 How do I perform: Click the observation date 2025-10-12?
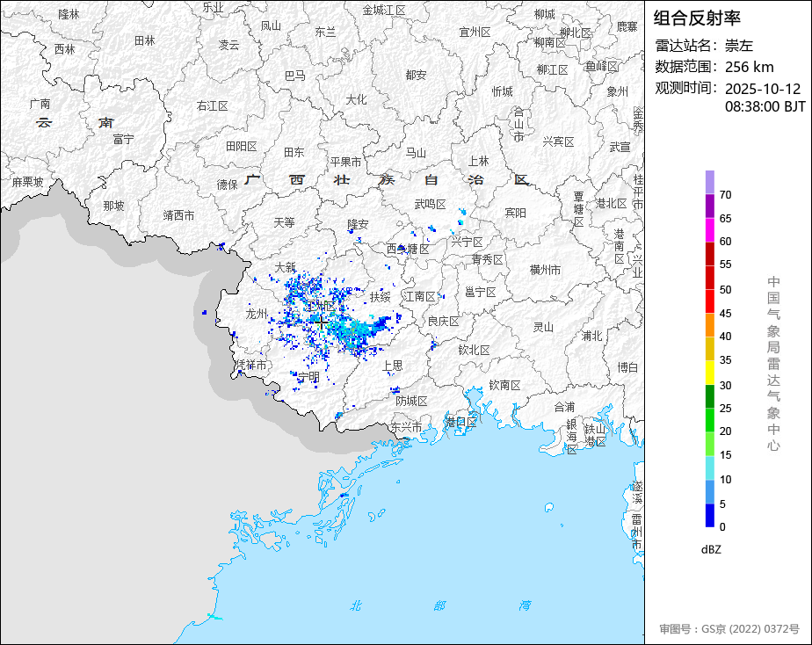pyautogui.click(x=763, y=89)
